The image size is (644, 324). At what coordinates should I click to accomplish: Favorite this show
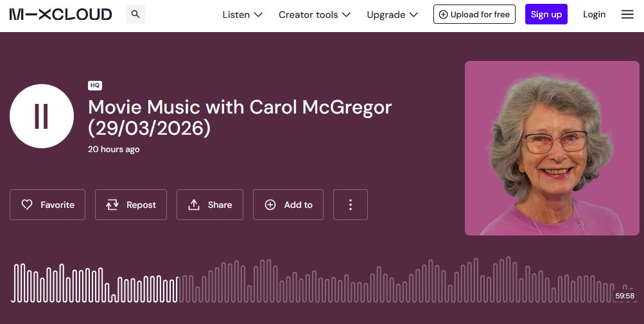point(48,205)
